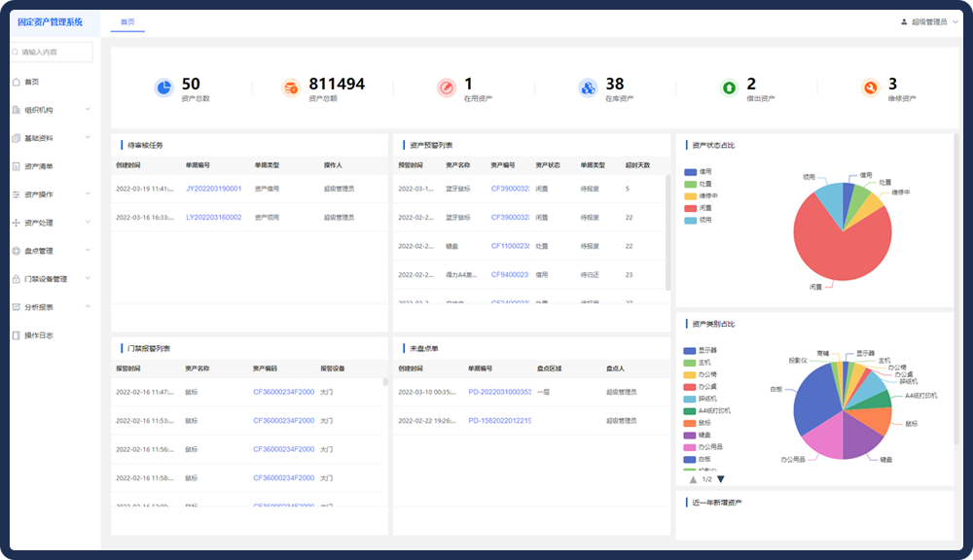
Task: Click the sidebar search input field
Action: tap(55, 52)
